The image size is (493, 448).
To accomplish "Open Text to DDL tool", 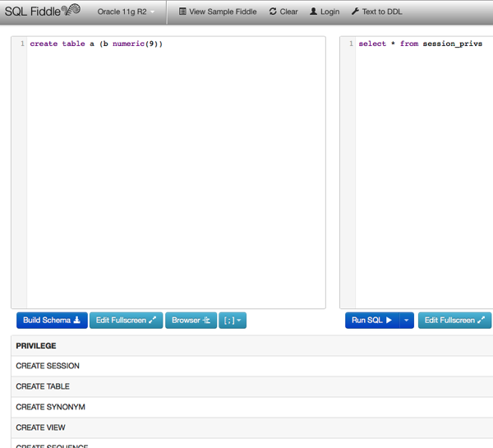I will (376, 12).
